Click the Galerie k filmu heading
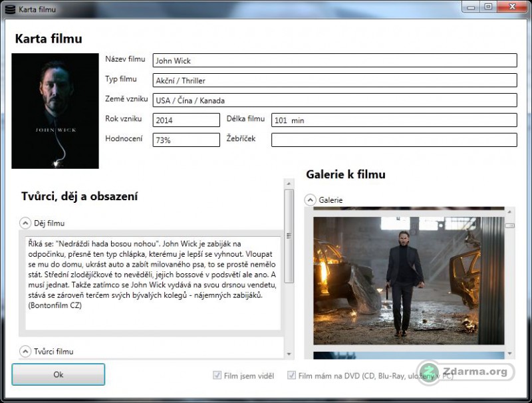This screenshot has width=532, height=403. (346, 174)
